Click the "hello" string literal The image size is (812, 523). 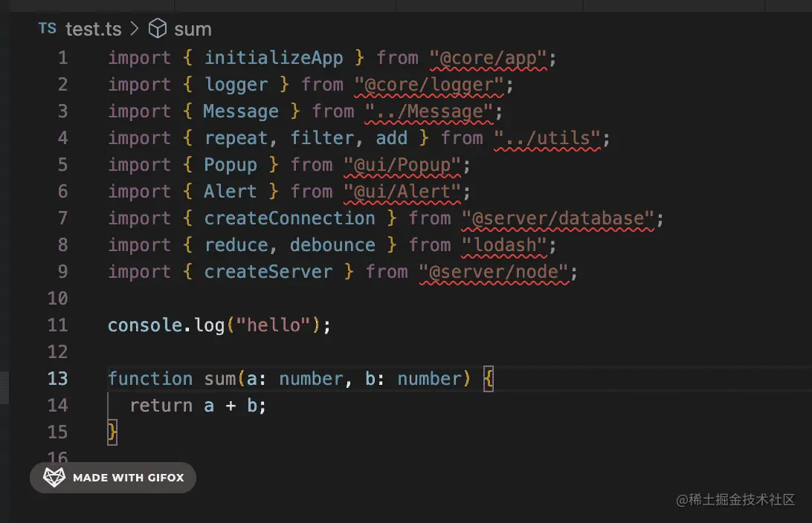[274, 325]
